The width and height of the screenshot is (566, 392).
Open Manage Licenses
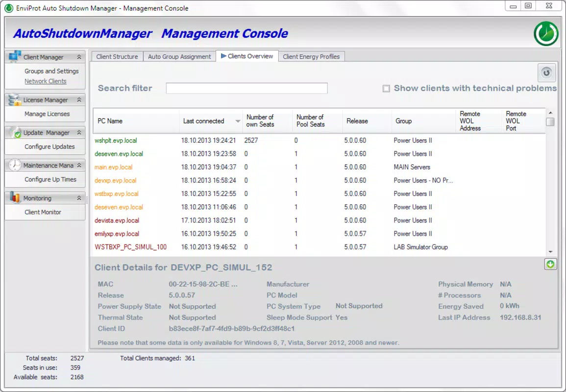47,114
